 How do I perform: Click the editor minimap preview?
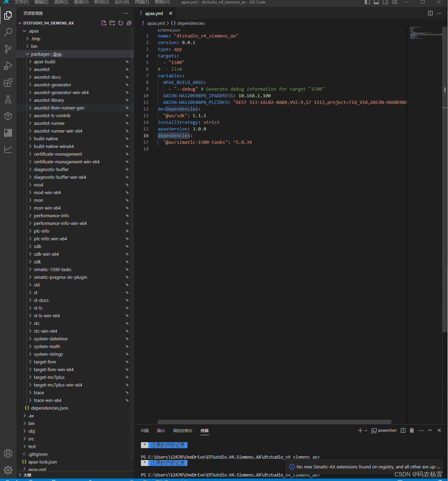(426, 33)
